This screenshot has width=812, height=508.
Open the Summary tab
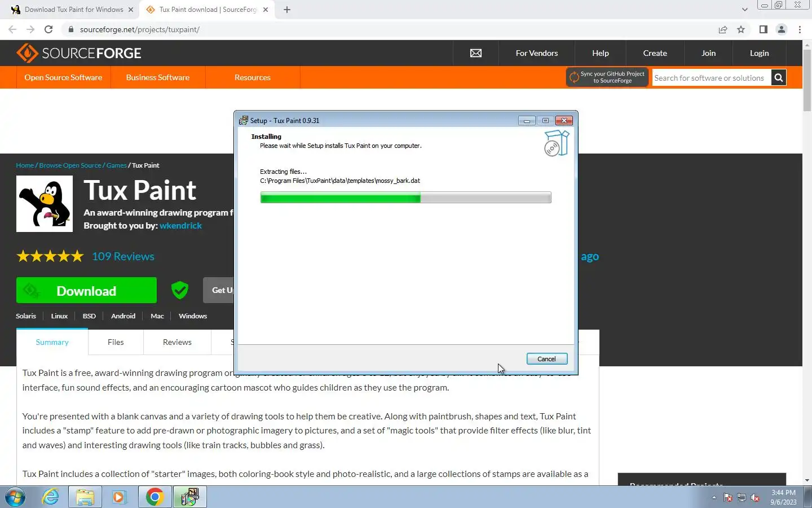click(52, 342)
